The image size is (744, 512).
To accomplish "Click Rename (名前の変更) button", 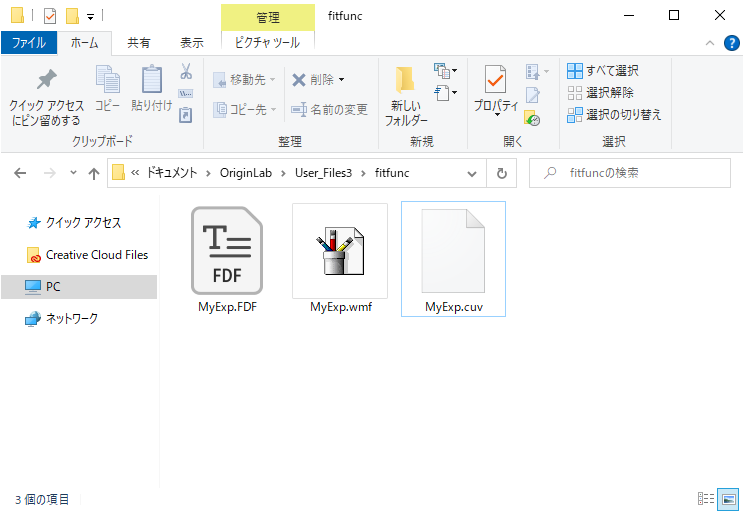I will (x=329, y=110).
